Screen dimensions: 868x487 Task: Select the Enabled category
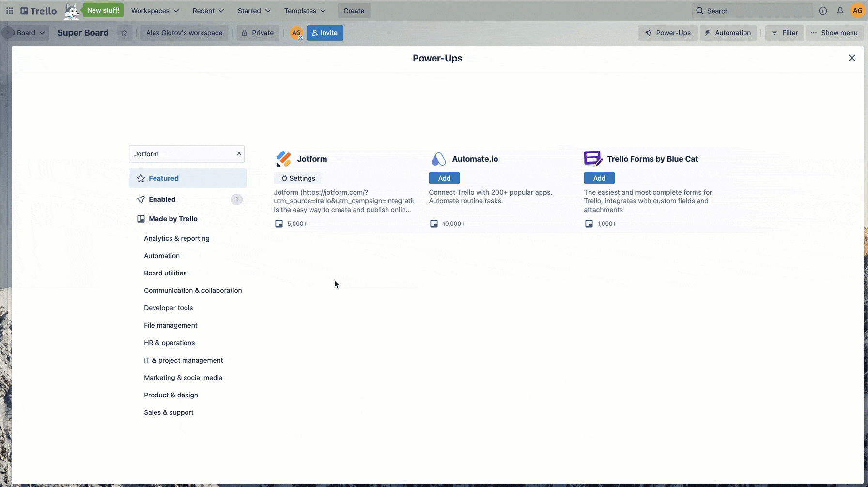tap(188, 199)
